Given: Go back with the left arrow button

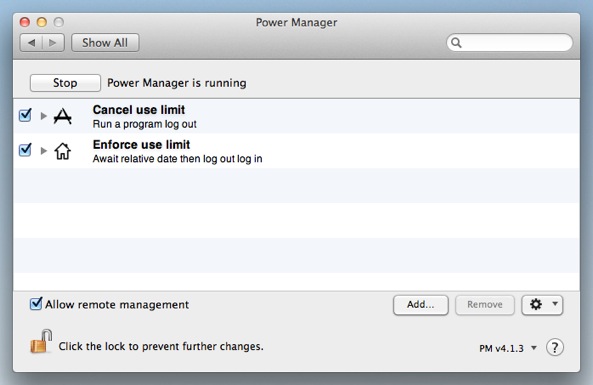Looking at the screenshot, I should 31,43.
